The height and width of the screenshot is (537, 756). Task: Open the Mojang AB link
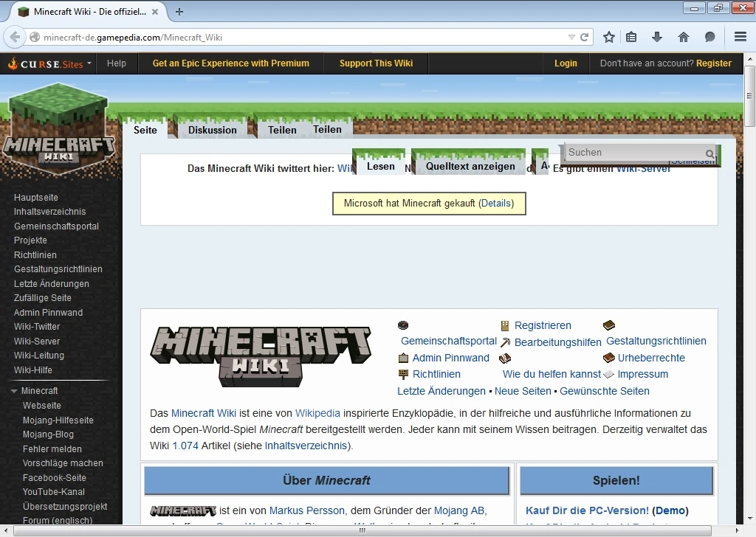pyautogui.click(x=459, y=510)
